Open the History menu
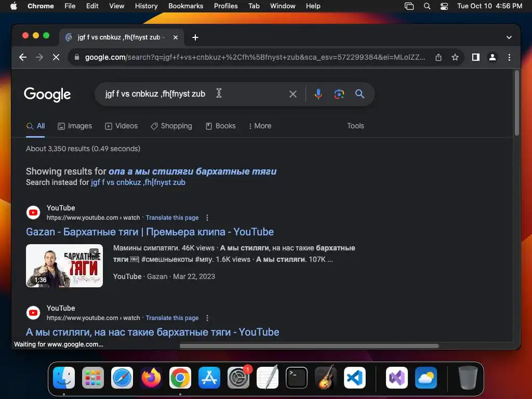This screenshot has height=399, width=532. click(146, 6)
